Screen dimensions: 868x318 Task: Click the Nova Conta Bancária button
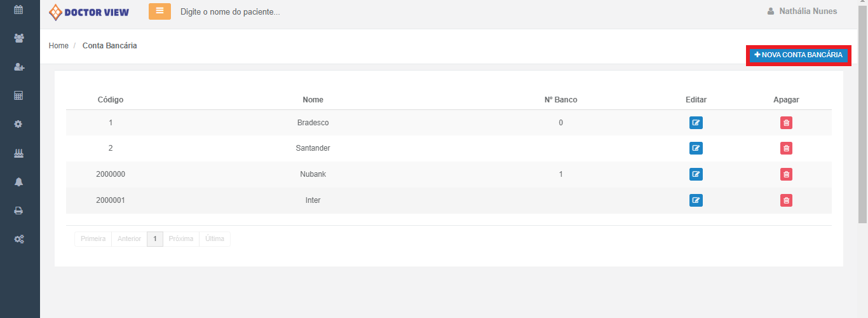click(x=798, y=55)
